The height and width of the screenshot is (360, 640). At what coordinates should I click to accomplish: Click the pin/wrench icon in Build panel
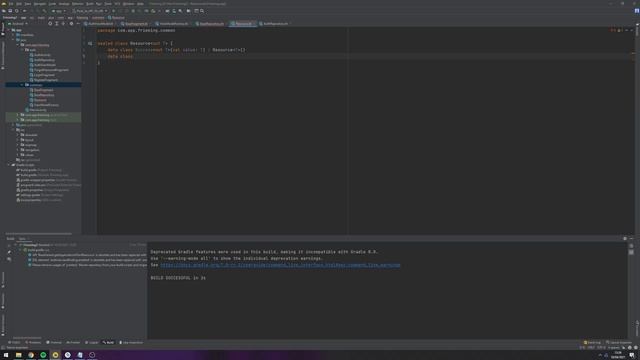[9, 252]
